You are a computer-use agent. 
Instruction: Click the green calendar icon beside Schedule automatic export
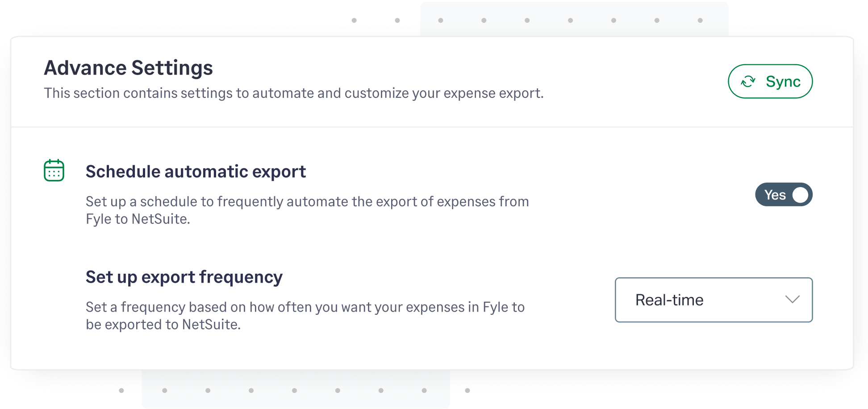click(54, 170)
